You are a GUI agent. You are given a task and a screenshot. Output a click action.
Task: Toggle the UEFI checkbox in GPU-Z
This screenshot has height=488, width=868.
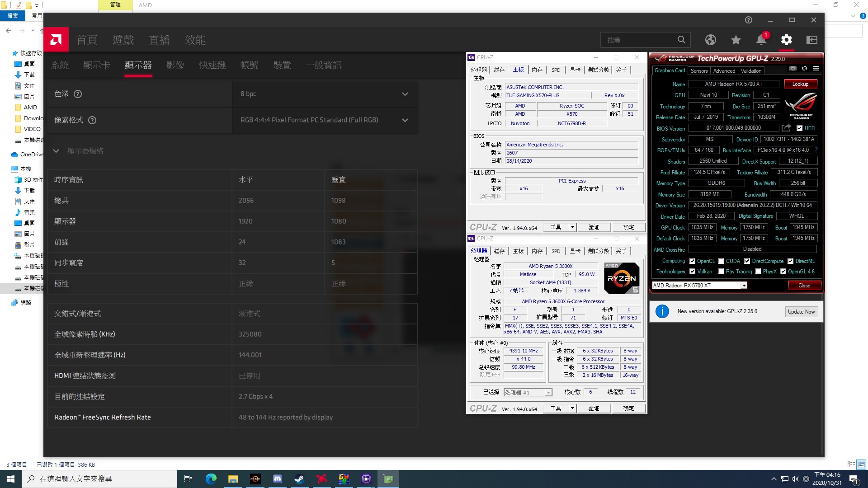click(x=799, y=128)
